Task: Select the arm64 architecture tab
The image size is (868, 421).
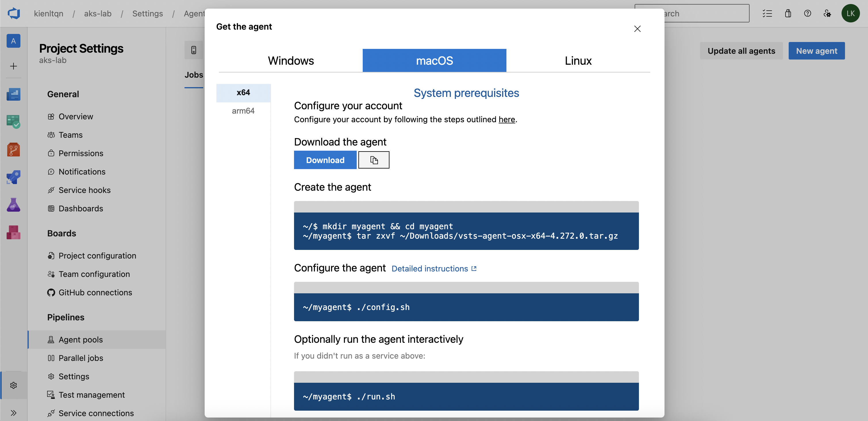Action: (243, 111)
